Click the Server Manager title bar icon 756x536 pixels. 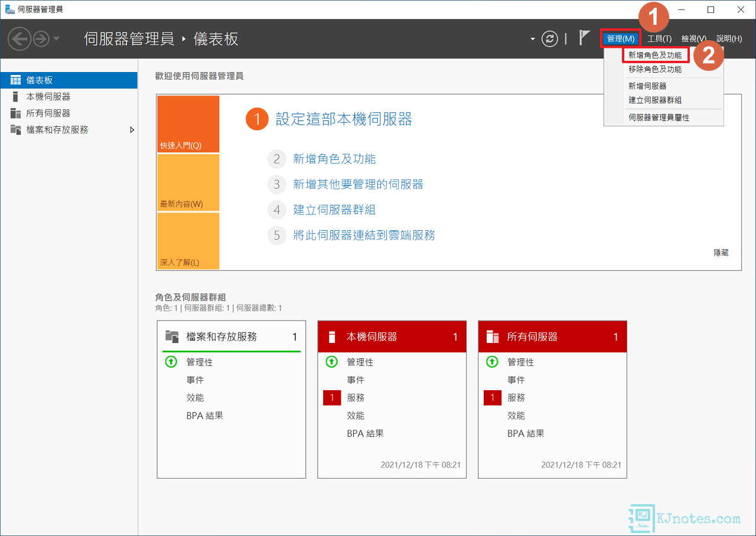click(x=10, y=9)
